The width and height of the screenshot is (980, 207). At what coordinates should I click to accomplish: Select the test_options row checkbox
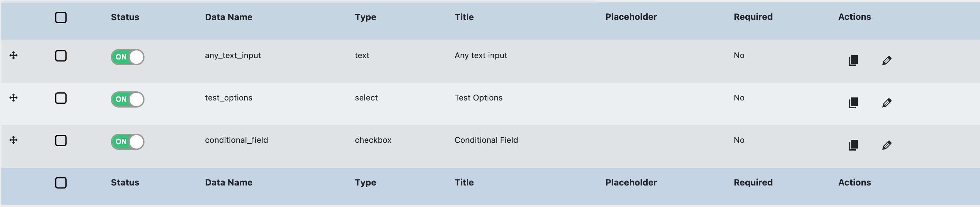coord(61,98)
